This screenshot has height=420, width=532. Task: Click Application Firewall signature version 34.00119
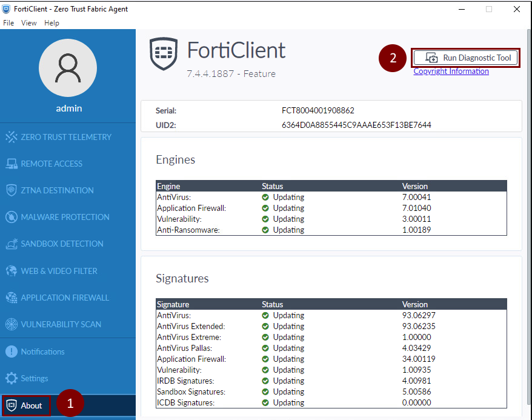point(419,359)
